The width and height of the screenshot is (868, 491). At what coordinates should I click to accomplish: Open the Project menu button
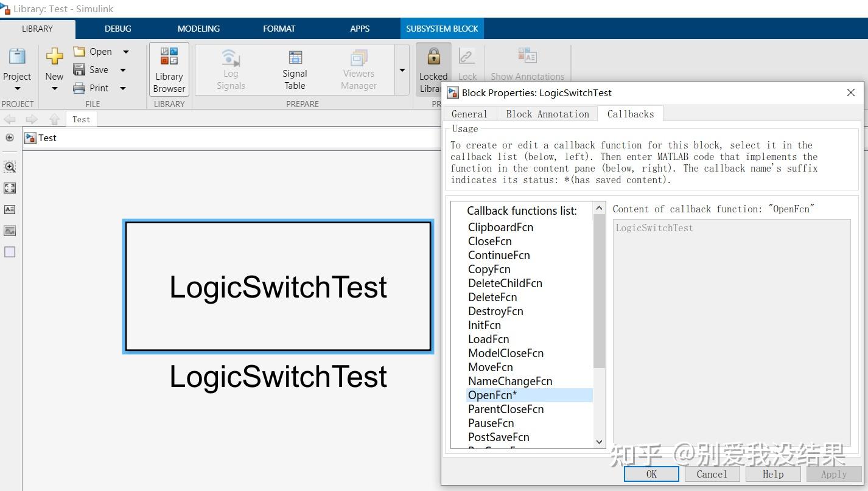17,68
